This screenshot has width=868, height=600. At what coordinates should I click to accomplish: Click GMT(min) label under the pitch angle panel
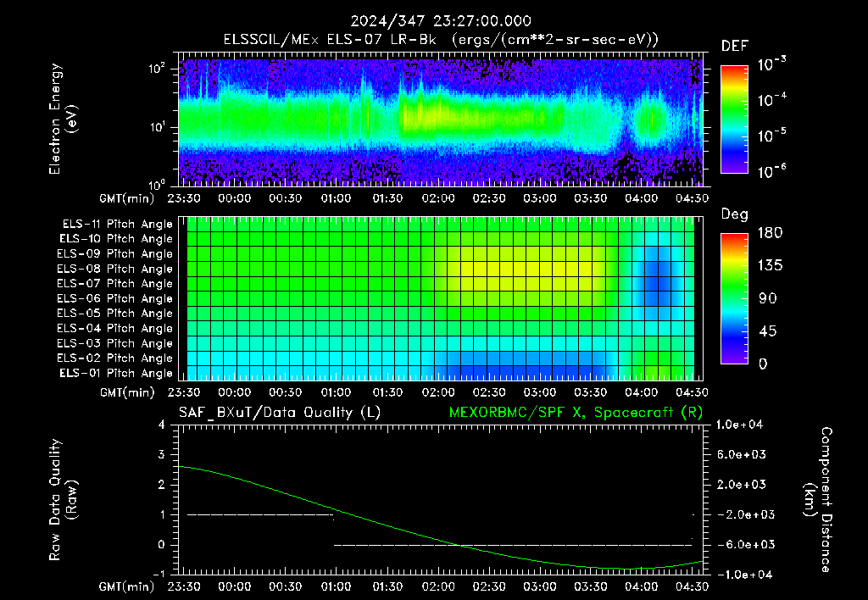[x=127, y=393]
